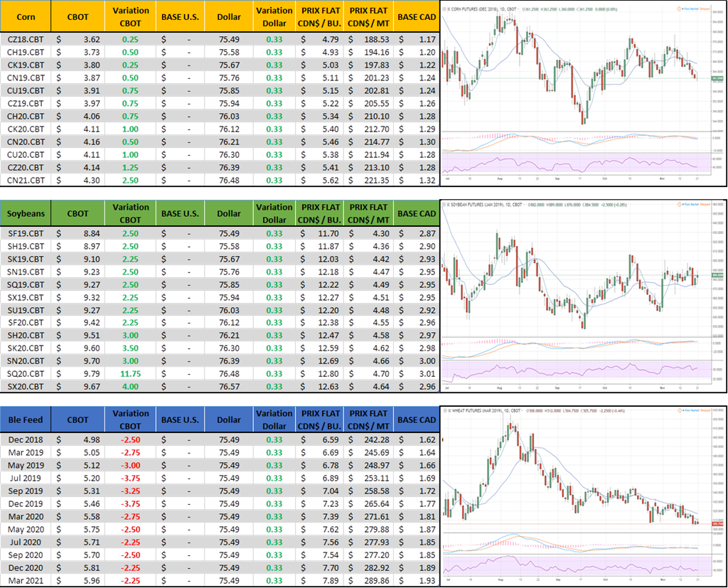Click the Delayed label on wheat chart
Image resolution: width=728 pixels, height=588 pixels.
(x=705, y=411)
